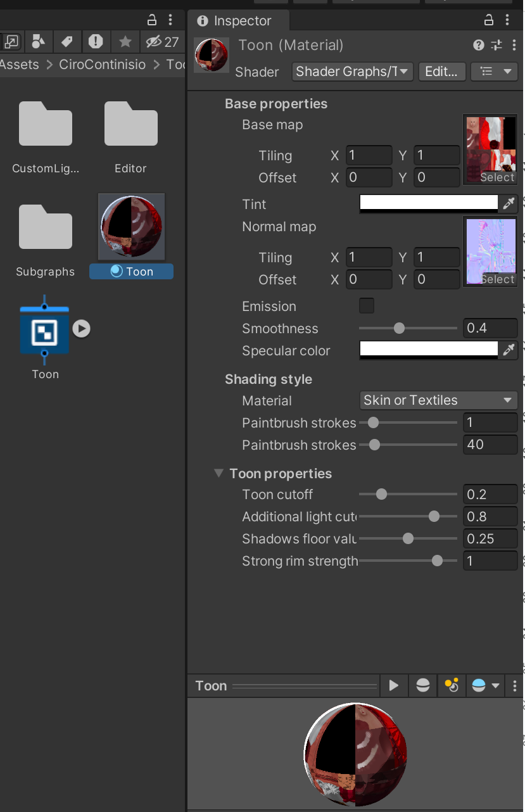Toggle the Inspector panel lock padlock
525x812 pixels.
pos(489,21)
